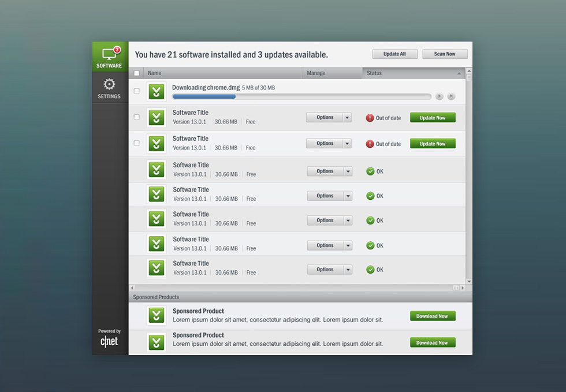Click the cnet logo in the sidebar
The height and width of the screenshot is (392, 566).
point(109,341)
